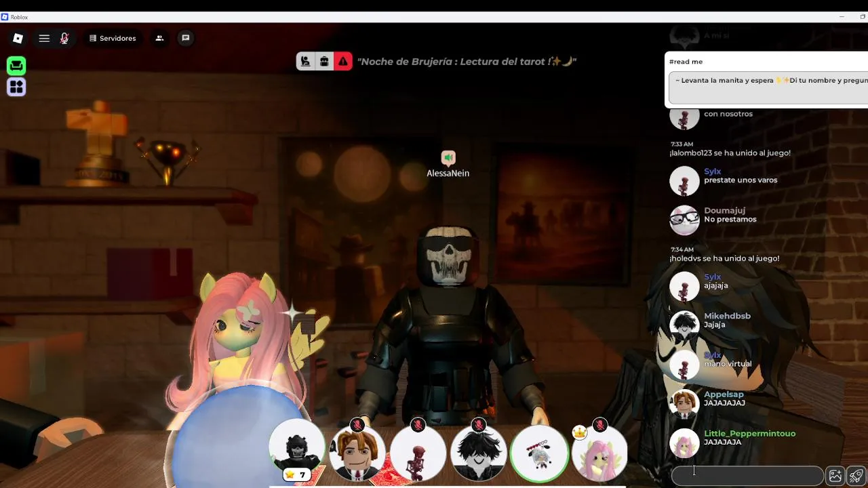
Task: Click muted mic badge on pink pony avatar
Action: pyautogui.click(x=599, y=425)
